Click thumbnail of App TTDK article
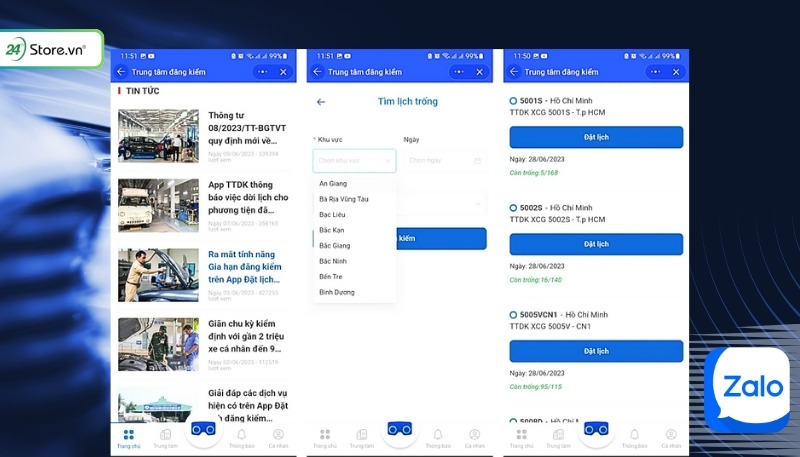This screenshot has height=457, width=800. [x=159, y=205]
